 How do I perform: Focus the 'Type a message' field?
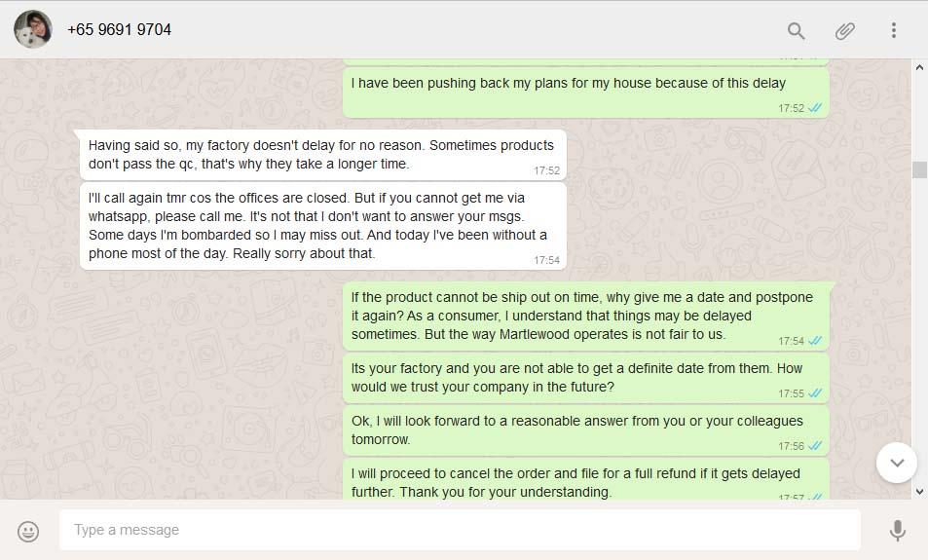pyautogui.click(x=460, y=530)
